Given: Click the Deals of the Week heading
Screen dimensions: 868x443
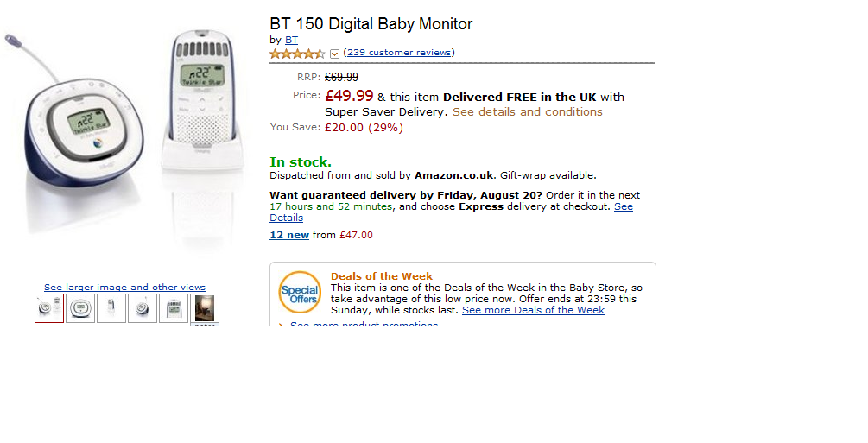Looking at the screenshot, I should [382, 276].
